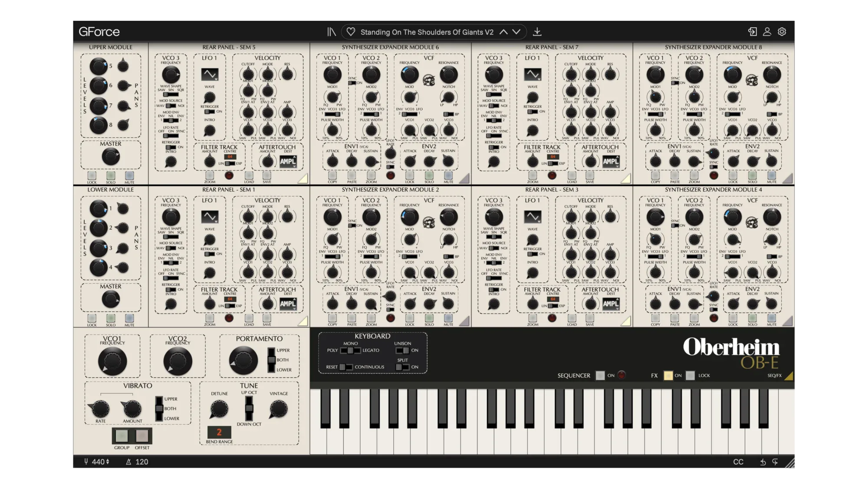Open SEM 7 LFO 1 waveform selector
Viewport: 868px width, 489px height.
coord(533,74)
